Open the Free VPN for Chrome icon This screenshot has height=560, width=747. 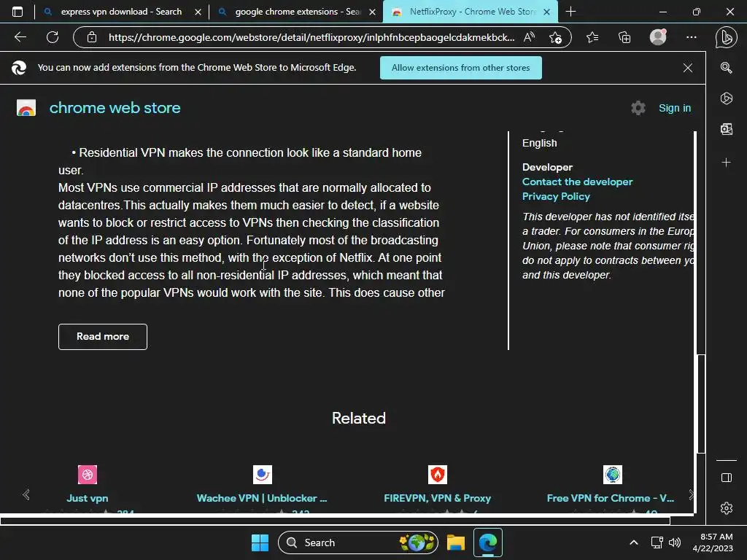[613, 474]
